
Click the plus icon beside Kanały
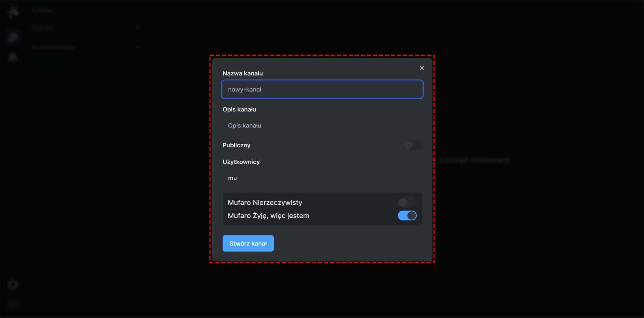click(x=138, y=28)
